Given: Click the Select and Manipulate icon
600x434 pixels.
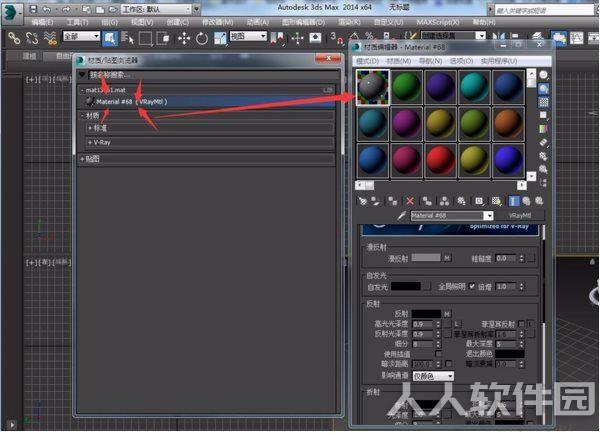Looking at the screenshot, I should (x=297, y=38).
